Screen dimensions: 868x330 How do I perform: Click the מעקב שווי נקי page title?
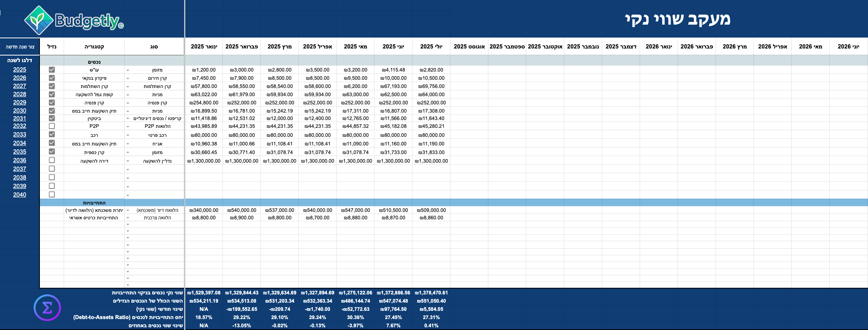677,19
